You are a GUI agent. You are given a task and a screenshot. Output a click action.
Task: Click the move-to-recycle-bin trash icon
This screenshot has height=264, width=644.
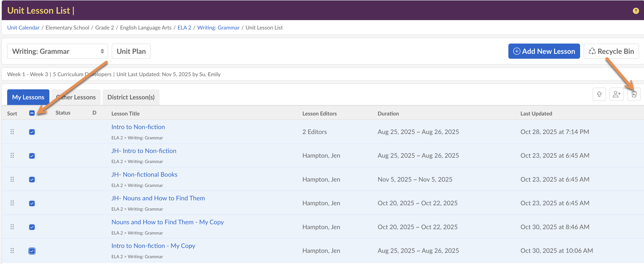pos(634,94)
